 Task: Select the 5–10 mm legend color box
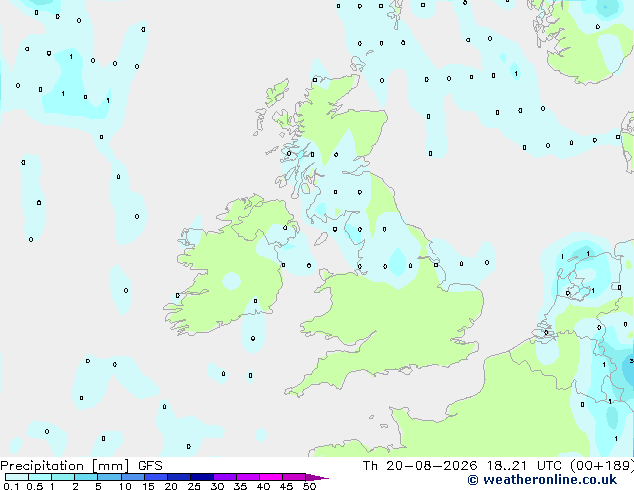(x=109, y=477)
